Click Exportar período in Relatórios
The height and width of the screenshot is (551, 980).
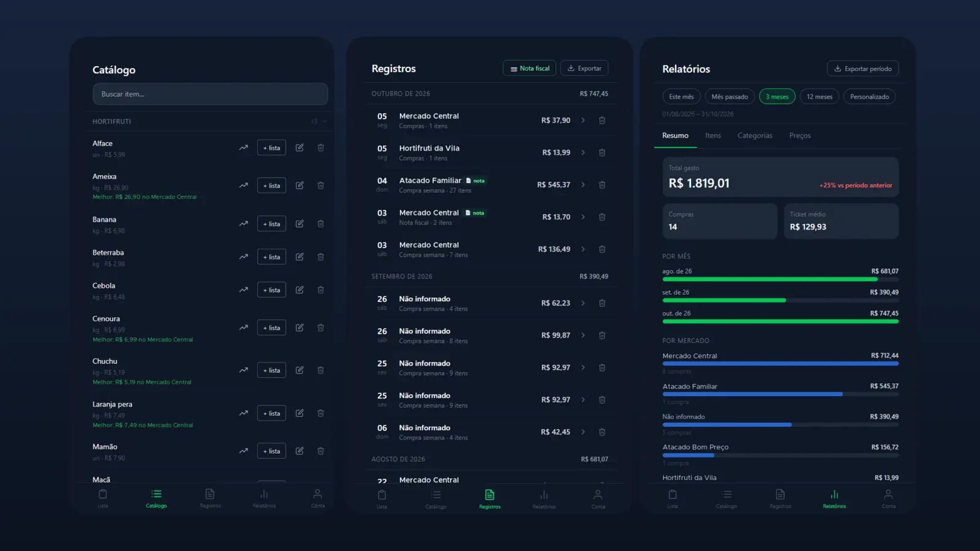pos(863,69)
